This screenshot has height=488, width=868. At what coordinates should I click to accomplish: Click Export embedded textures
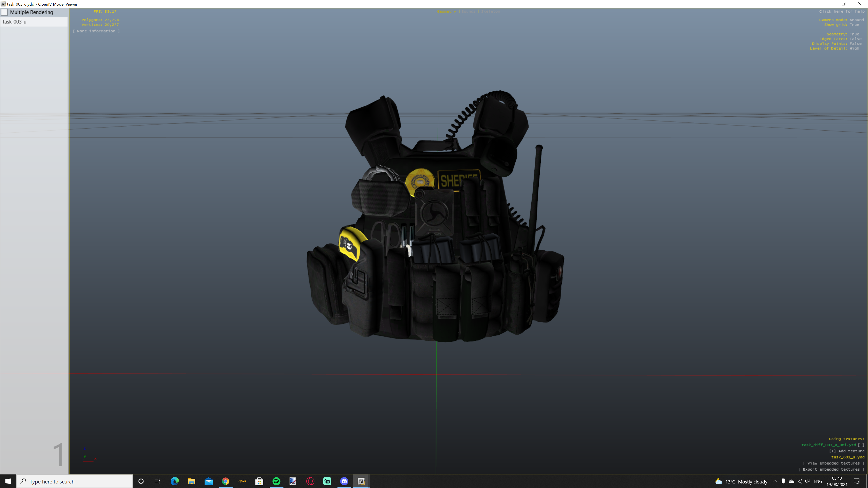pos(831,469)
